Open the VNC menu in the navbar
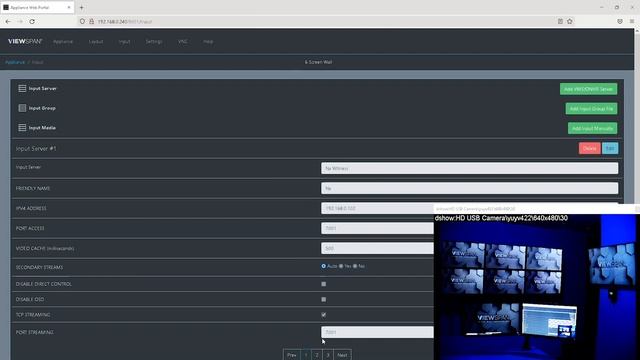The width and height of the screenshot is (640, 360). click(x=182, y=42)
